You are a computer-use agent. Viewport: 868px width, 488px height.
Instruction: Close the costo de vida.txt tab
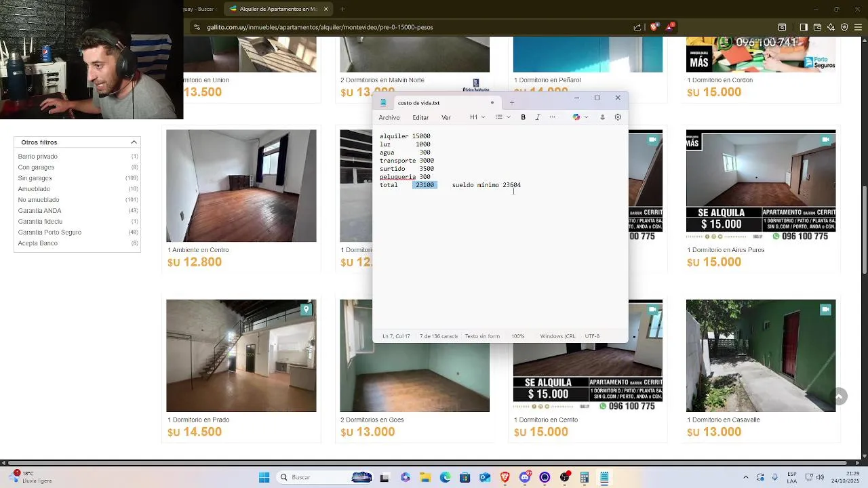pyautogui.click(x=492, y=103)
